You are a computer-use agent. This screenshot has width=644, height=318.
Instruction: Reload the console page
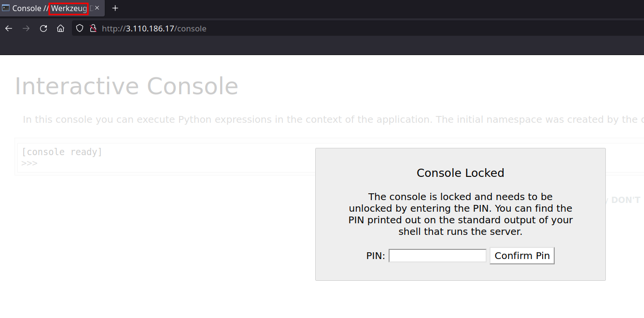(43, 29)
